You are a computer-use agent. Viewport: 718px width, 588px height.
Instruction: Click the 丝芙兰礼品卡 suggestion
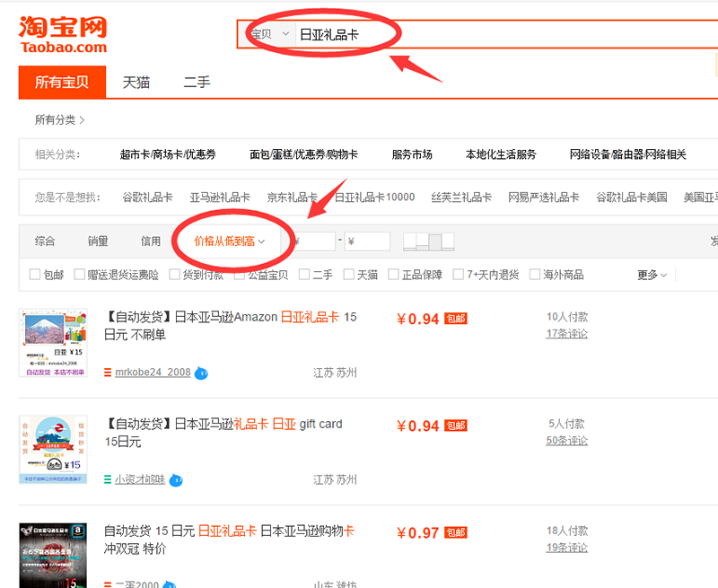tap(461, 197)
